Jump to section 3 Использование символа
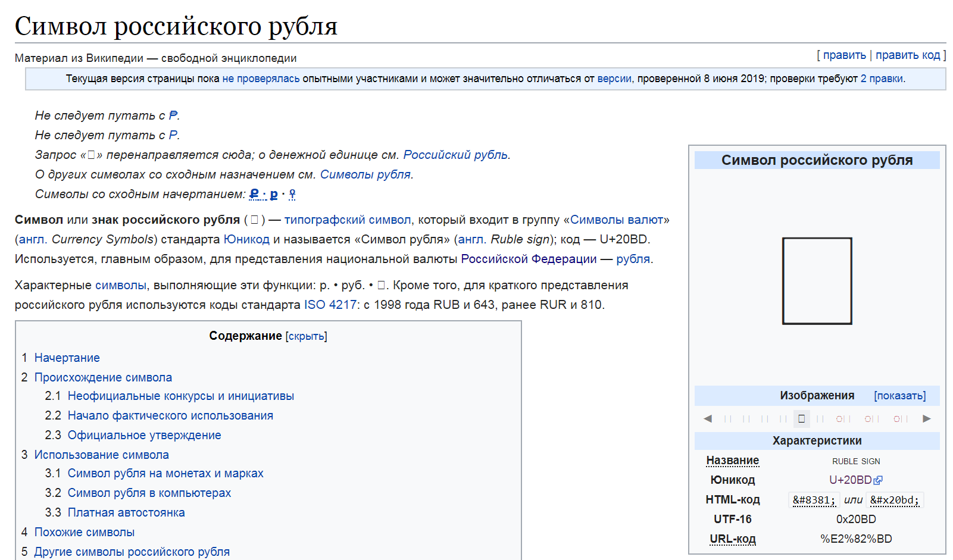Image resolution: width=953 pixels, height=560 pixels. click(101, 455)
